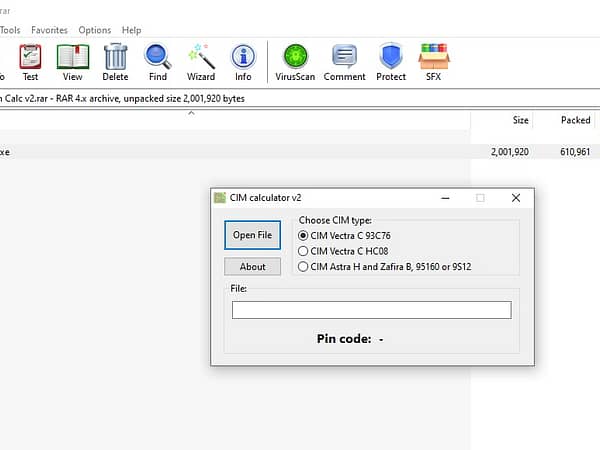Viewport: 600px width, 450px height.
Task: Open the Options menu
Action: [x=95, y=30]
